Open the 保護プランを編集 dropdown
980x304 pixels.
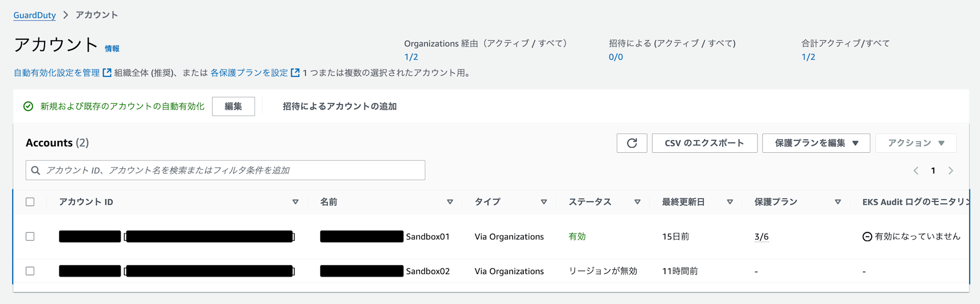816,143
